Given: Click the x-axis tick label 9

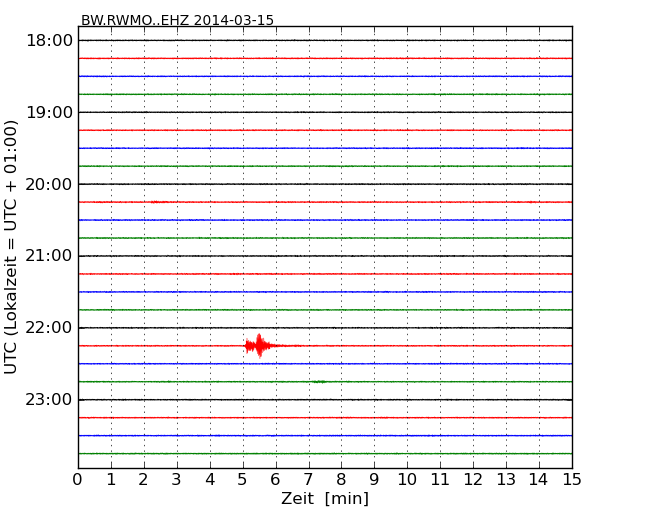Looking at the screenshot, I should pyautogui.click(x=374, y=480).
